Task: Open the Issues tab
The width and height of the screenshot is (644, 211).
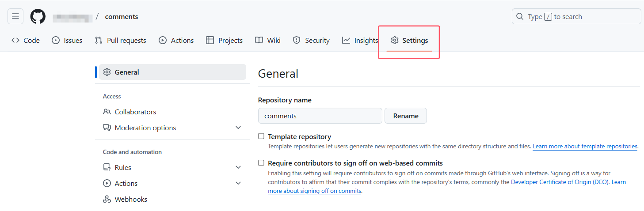Action: [67, 40]
